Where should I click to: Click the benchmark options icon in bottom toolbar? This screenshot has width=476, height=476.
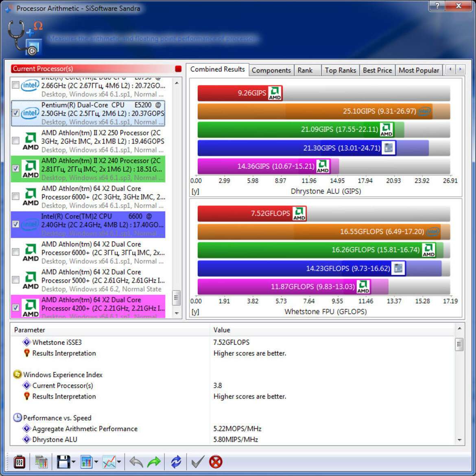tap(20, 462)
